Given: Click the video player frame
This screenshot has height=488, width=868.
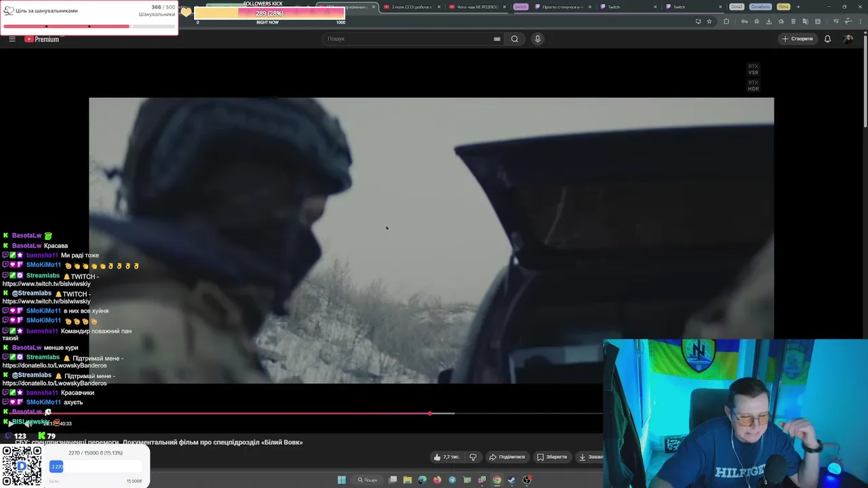Looking at the screenshot, I should (x=431, y=241).
